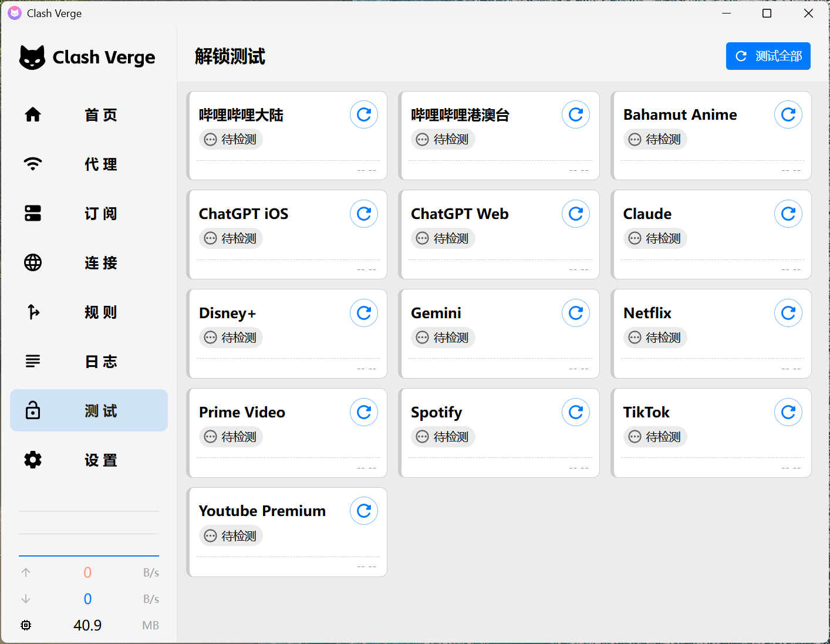Run the Gemini unlock test refresh icon
Image resolution: width=830 pixels, height=644 pixels.
575,313
